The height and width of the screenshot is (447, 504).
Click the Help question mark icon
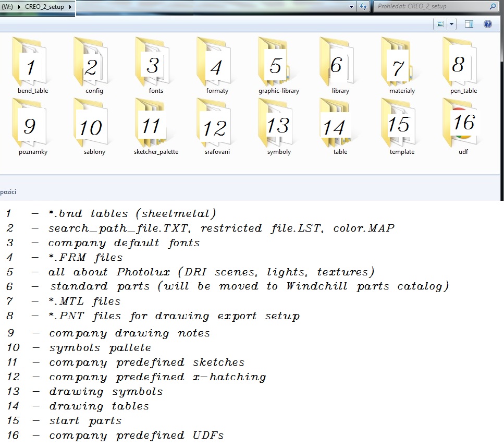pyautogui.click(x=488, y=24)
